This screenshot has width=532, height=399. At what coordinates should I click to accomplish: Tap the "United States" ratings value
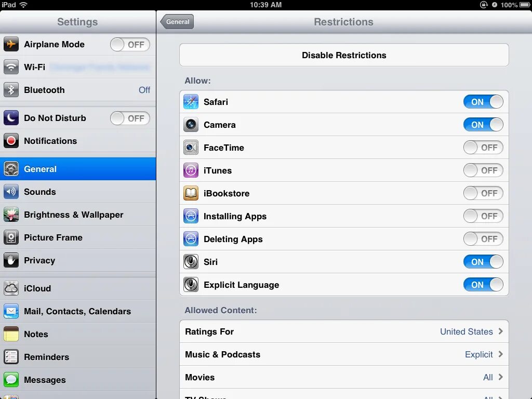tap(467, 331)
